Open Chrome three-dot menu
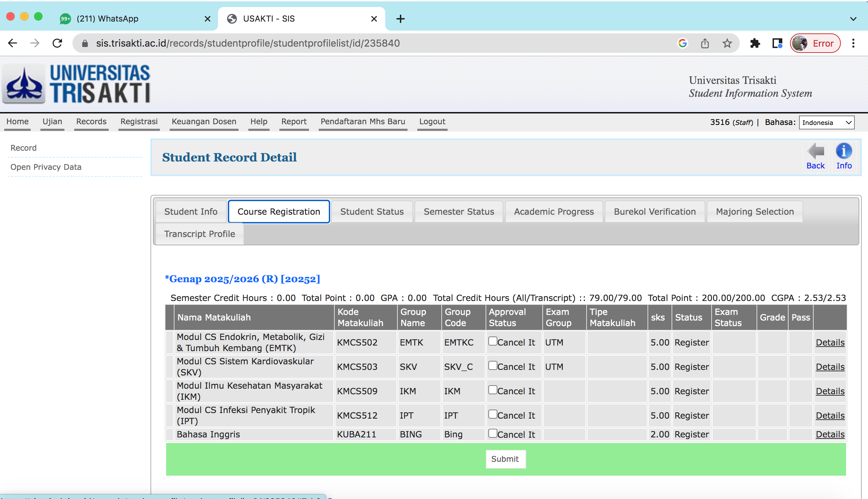 853,43
